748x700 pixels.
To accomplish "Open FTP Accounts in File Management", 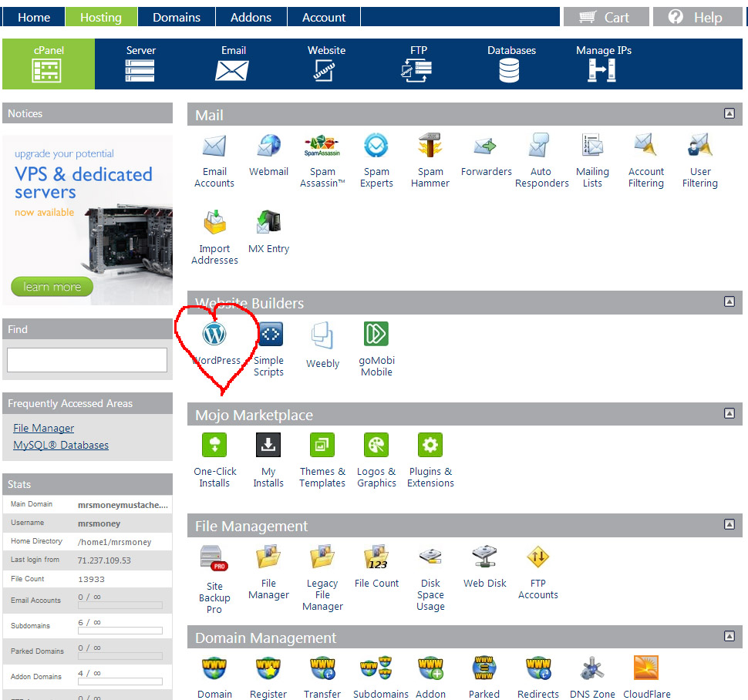I will pyautogui.click(x=537, y=557).
